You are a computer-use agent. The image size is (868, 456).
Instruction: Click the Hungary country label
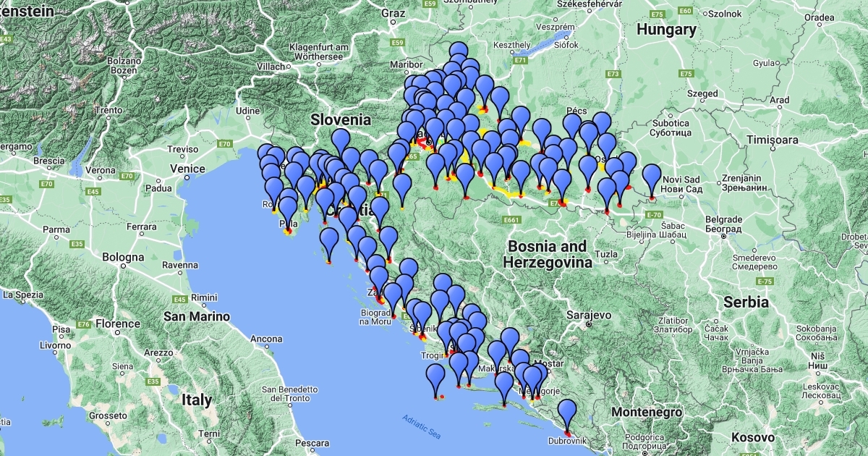tap(666, 30)
